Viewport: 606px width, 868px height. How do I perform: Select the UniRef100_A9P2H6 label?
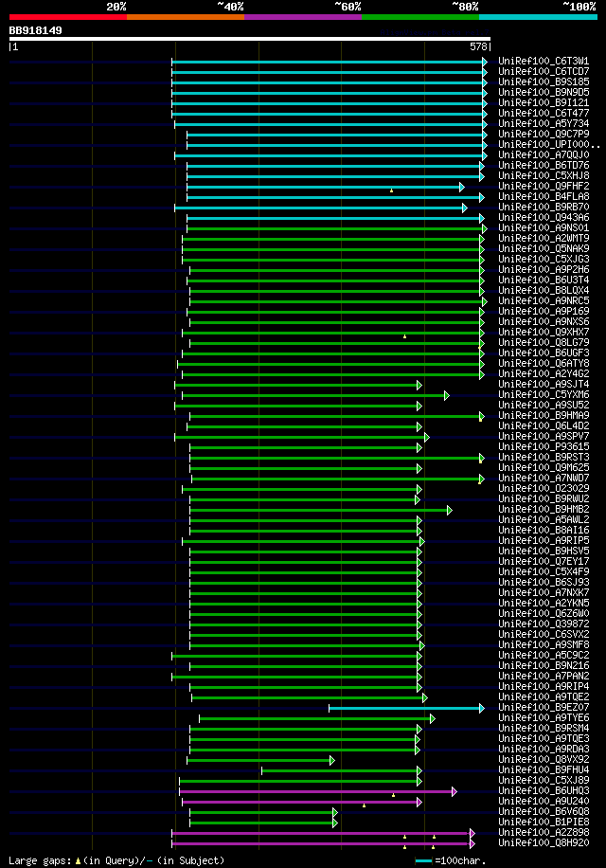click(x=544, y=269)
